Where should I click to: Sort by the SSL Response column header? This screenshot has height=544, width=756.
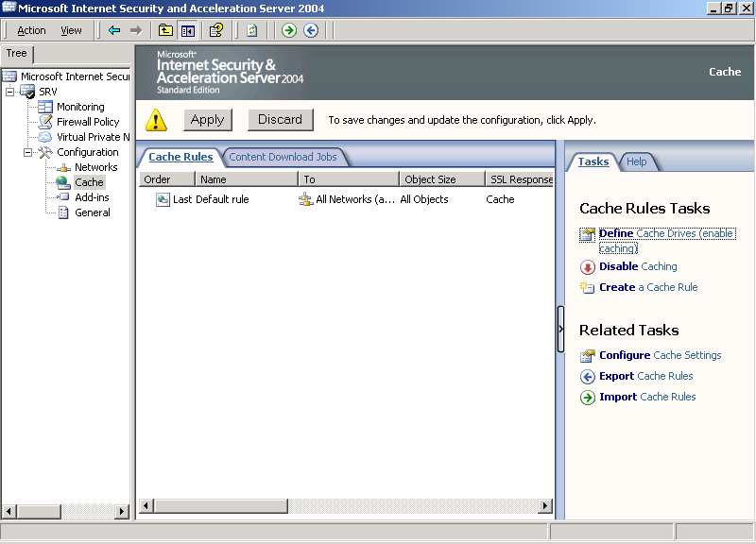519,179
